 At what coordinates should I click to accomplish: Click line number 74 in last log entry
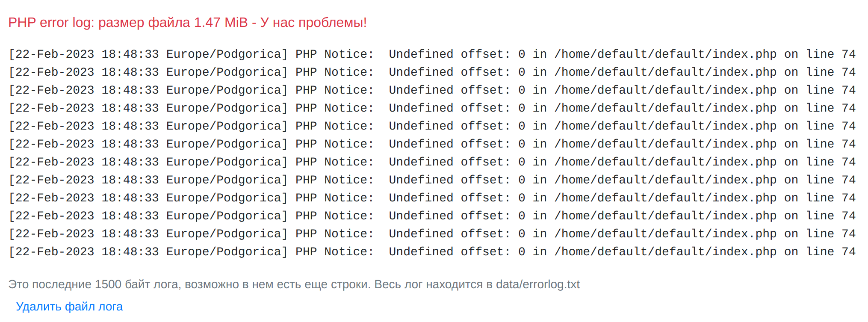[848, 252]
